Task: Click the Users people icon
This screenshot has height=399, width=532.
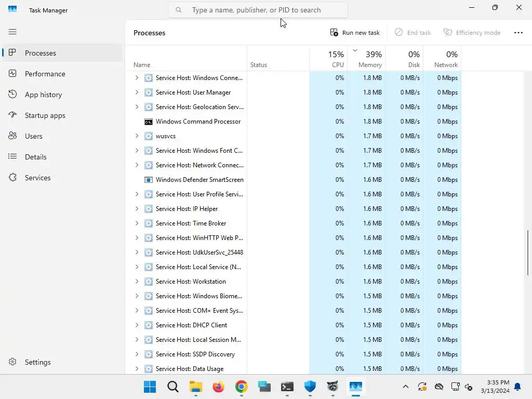Action: point(12,136)
